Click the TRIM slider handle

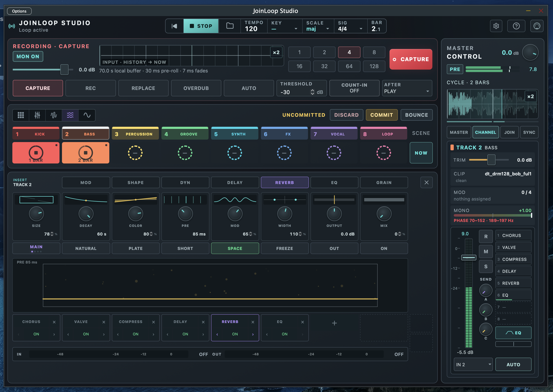pyautogui.click(x=491, y=160)
